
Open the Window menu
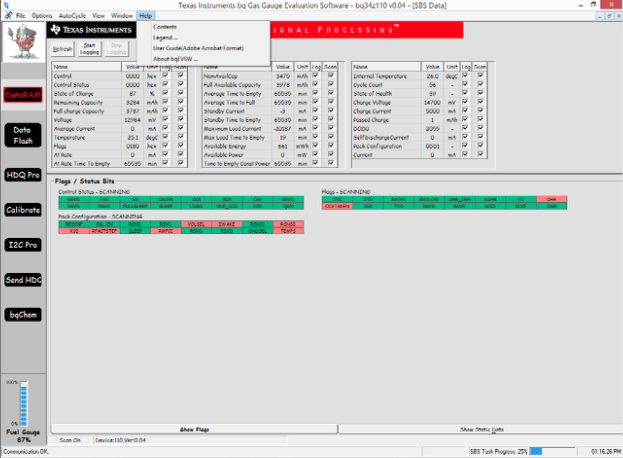pyautogui.click(x=122, y=15)
